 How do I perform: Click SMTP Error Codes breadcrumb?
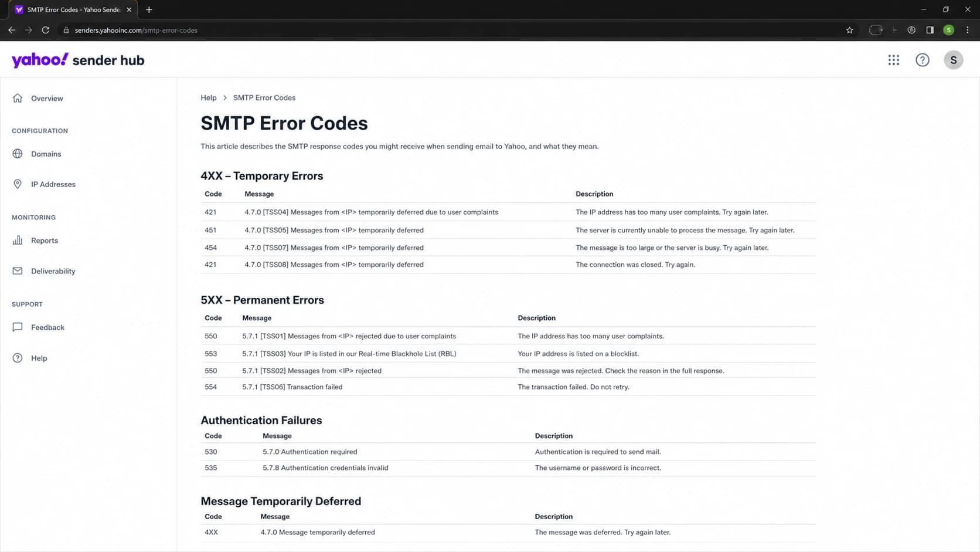click(x=264, y=97)
